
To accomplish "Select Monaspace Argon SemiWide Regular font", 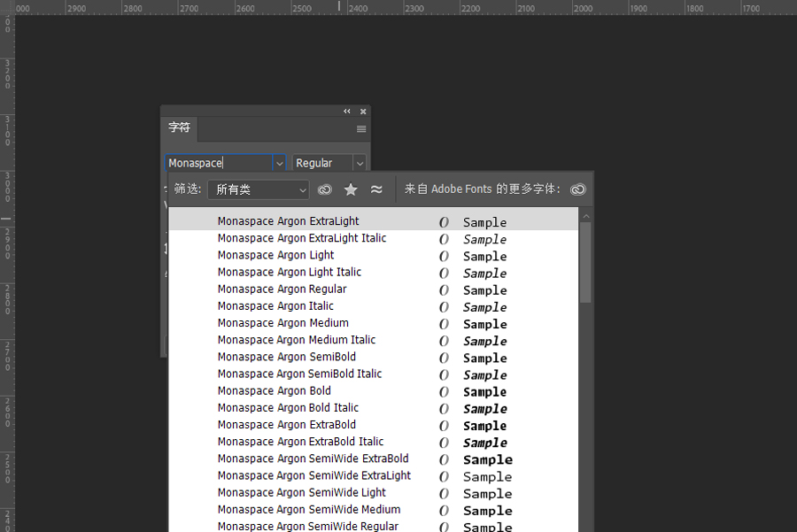I will tap(374, 526).
